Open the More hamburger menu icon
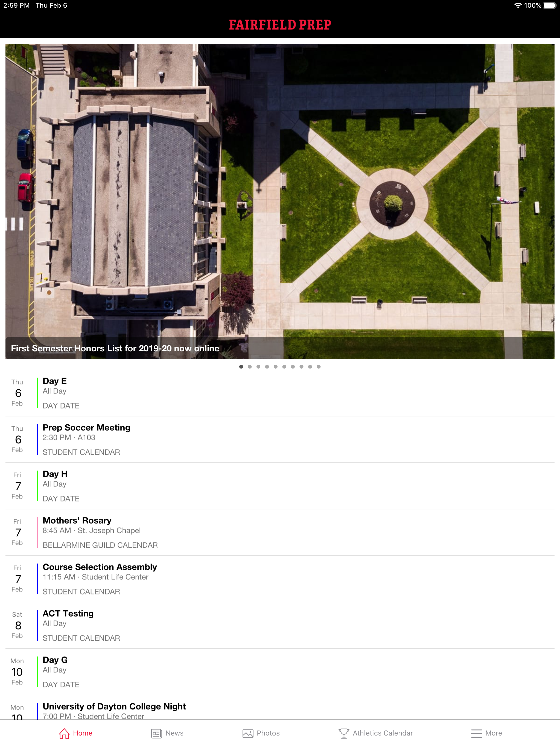This screenshot has height=747, width=560. point(476,733)
